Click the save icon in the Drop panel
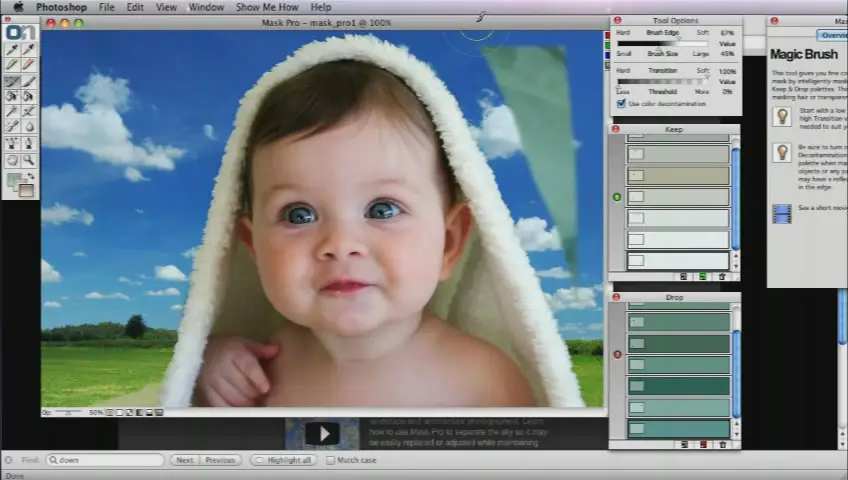The width and height of the screenshot is (848, 480). tap(684, 445)
